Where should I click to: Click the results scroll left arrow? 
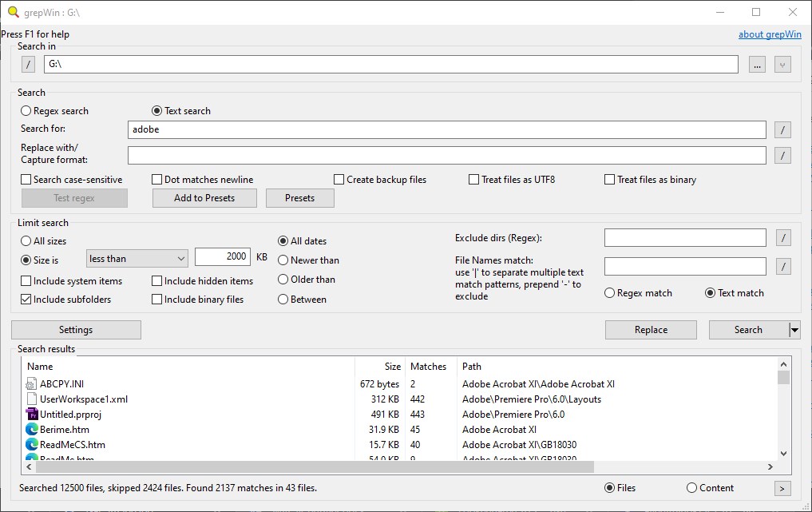(x=29, y=467)
